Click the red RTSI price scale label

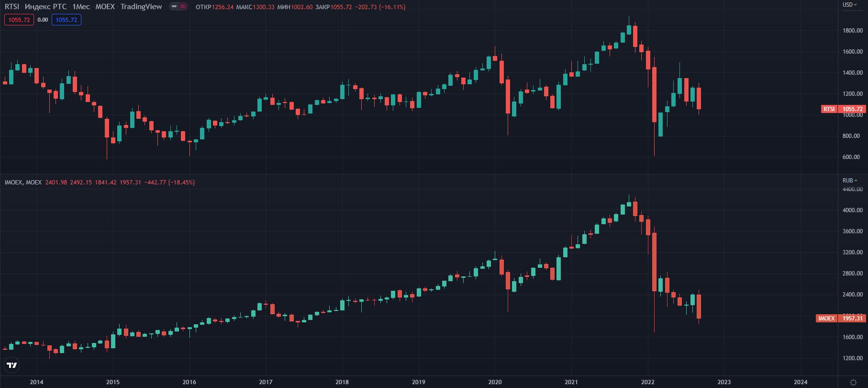(x=829, y=109)
